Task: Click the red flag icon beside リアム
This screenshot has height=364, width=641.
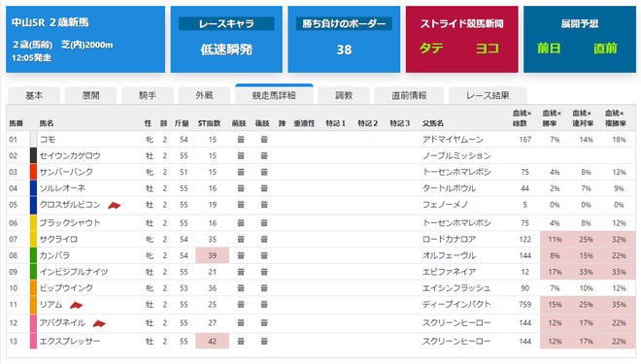Action: (x=77, y=305)
